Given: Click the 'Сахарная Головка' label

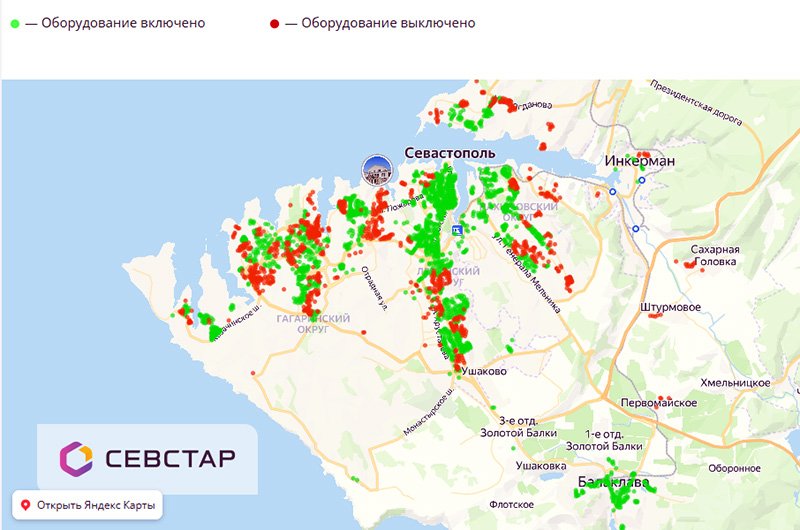Looking at the screenshot, I should 715,256.
